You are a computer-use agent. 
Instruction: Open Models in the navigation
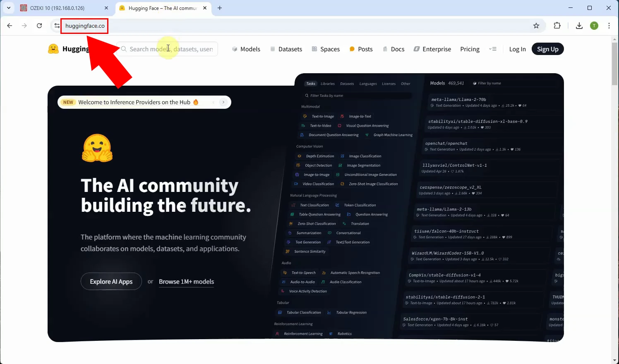(246, 49)
